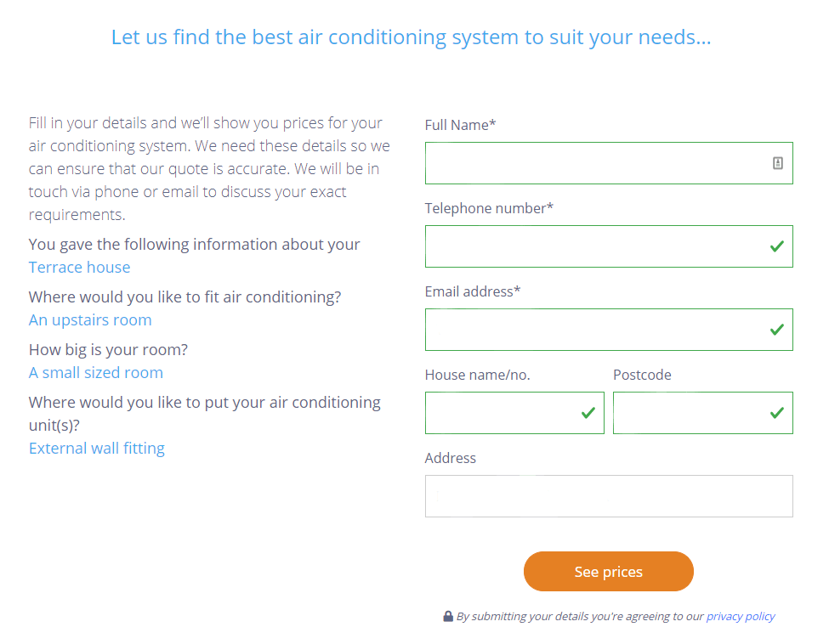Click the green checkmark in House name/no. field
Image resolution: width=829 pixels, height=644 pixels.
point(588,413)
